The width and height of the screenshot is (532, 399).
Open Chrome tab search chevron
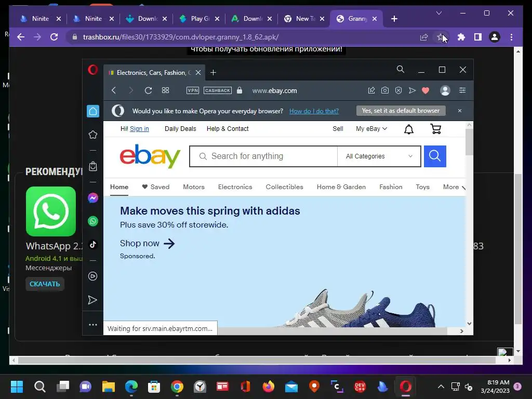click(x=438, y=13)
